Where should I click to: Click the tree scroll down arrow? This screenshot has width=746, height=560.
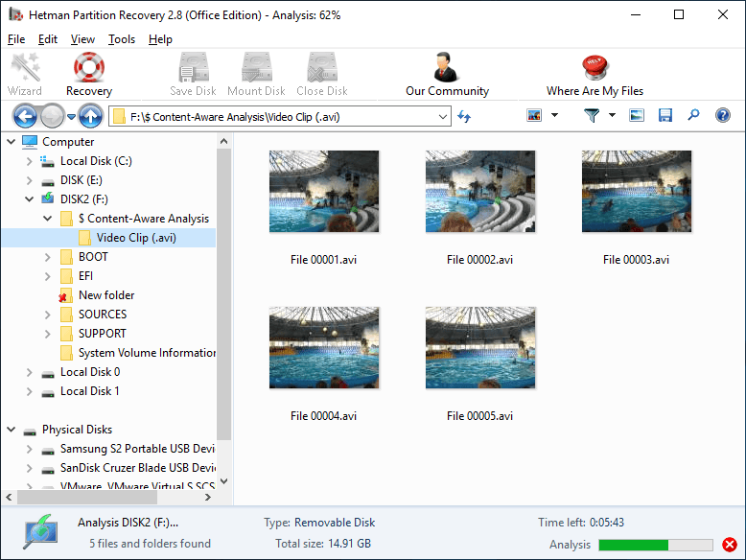coord(224,481)
